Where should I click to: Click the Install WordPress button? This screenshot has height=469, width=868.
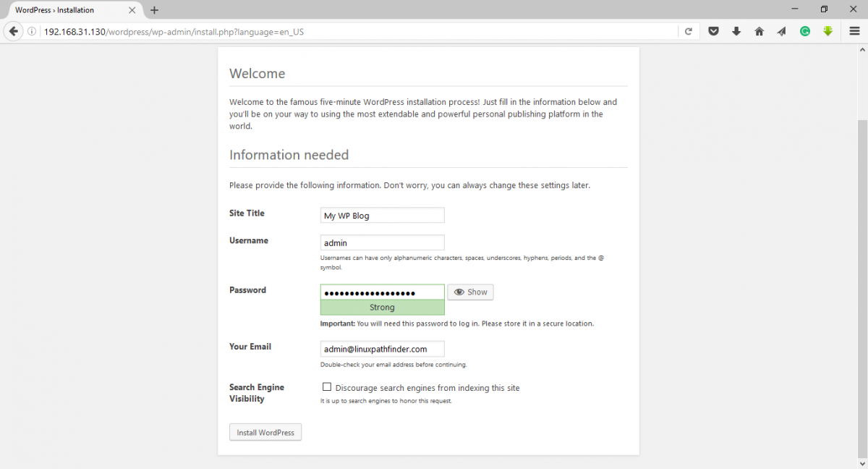coord(265,432)
